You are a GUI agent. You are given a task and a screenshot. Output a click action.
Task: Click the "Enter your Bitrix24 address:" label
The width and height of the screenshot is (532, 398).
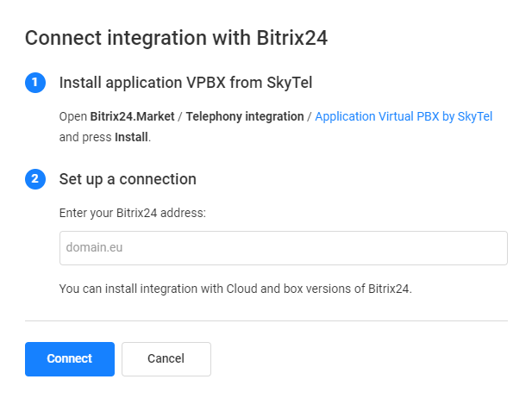[x=132, y=213]
